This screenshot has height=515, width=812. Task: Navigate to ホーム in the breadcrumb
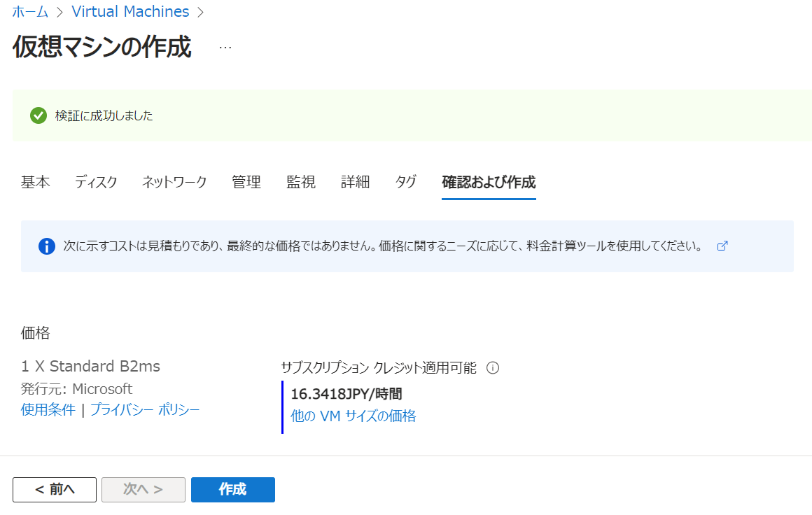30,12
